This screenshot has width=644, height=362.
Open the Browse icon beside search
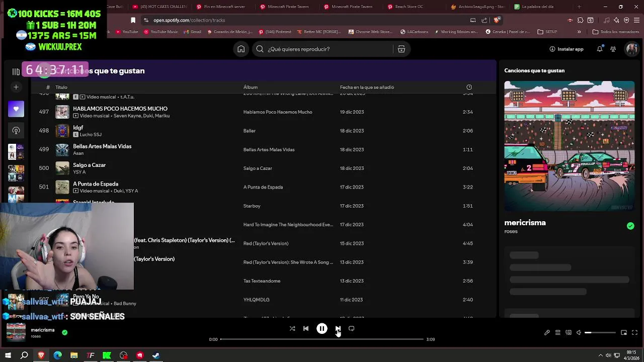tap(401, 49)
